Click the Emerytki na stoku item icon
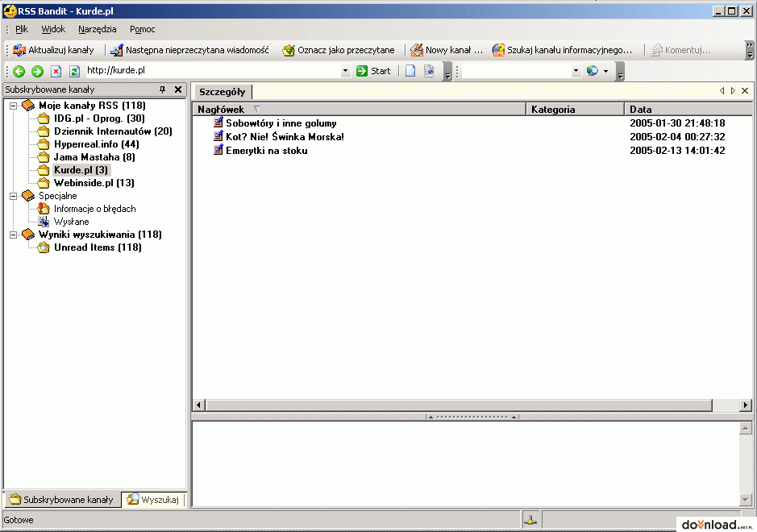Viewport: 757px width, 532px height. [x=218, y=150]
